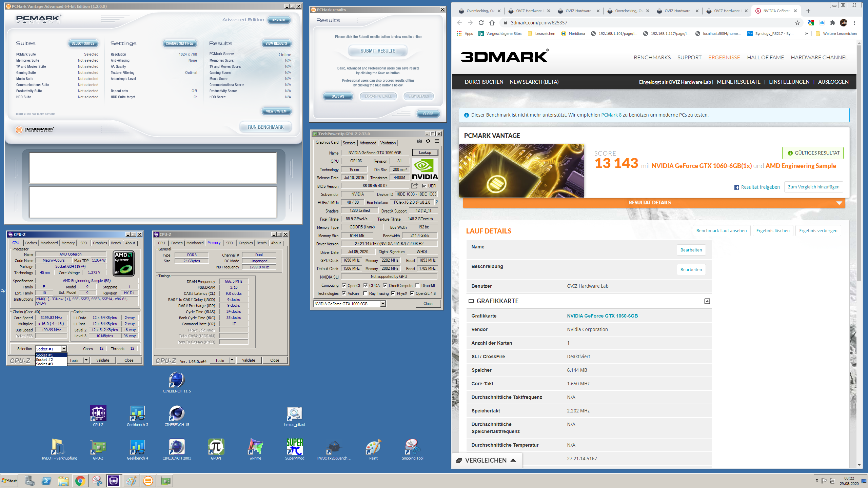Toggle the PhysX checkbox
This screenshot has height=488, width=868.
click(x=393, y=293)
